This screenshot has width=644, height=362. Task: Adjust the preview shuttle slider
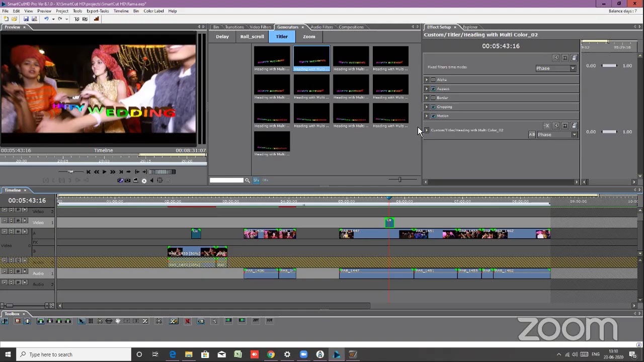pos(70,172)
